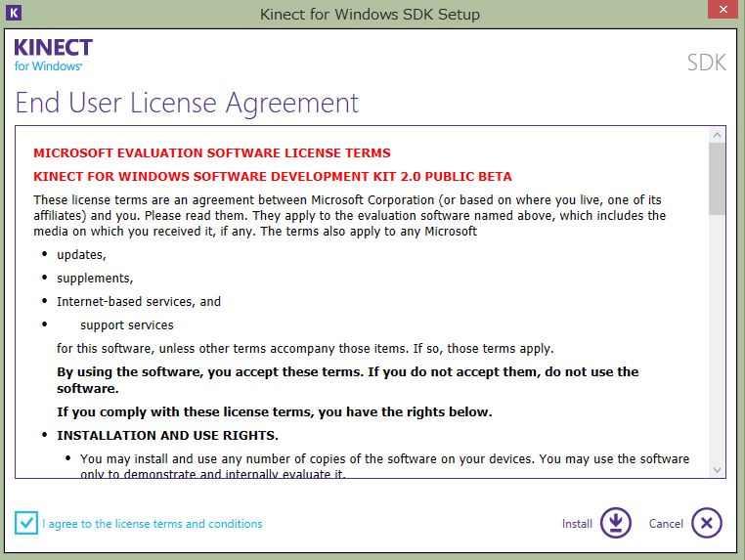Click the Kinect for Windows logo
Image resolution: width=745 pixels, height=560 pixels.
click(x=53, y=55)
